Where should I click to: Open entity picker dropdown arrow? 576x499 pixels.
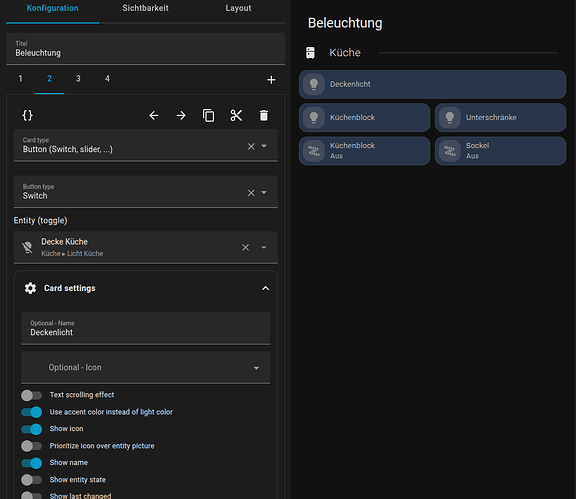[x=264, y=248]
